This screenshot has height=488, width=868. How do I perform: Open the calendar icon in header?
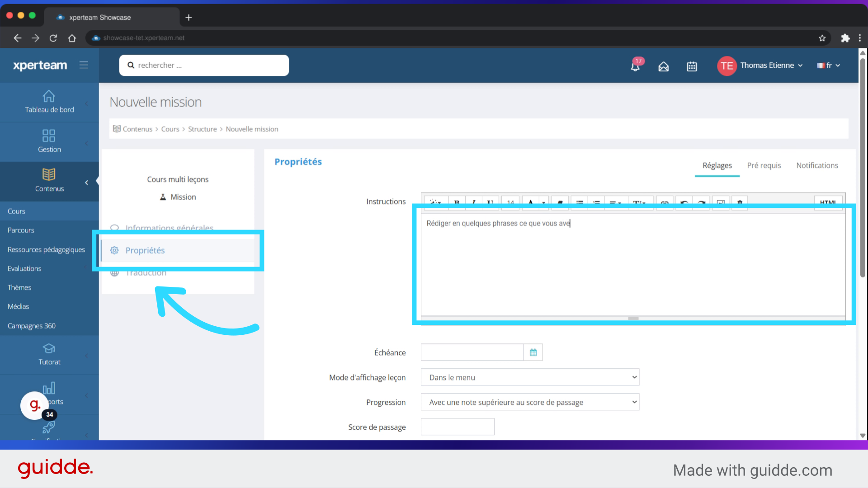coord(692,66)
